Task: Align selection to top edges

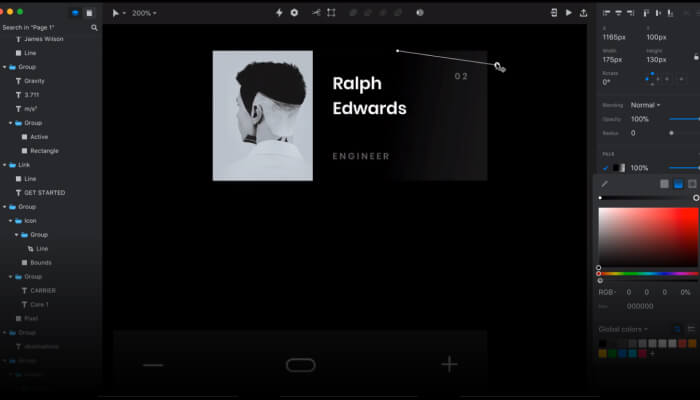Action: [x=646, y=13]
